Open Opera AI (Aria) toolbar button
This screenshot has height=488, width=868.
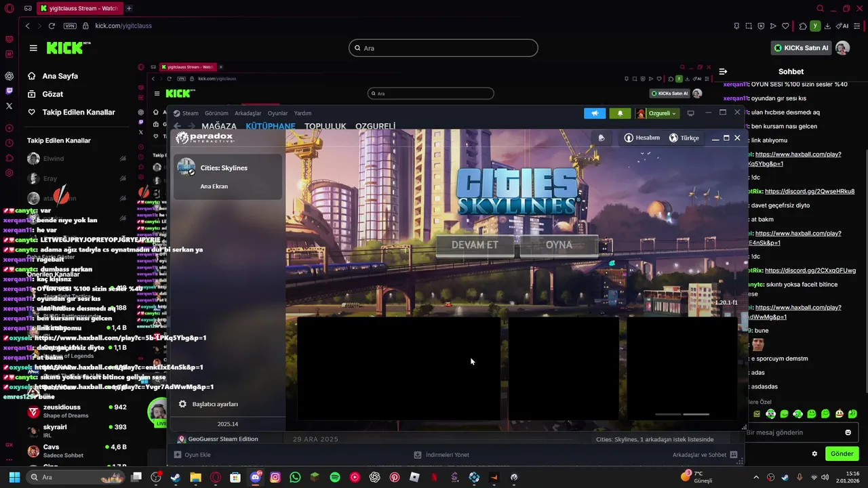click(x=842, y=26)
